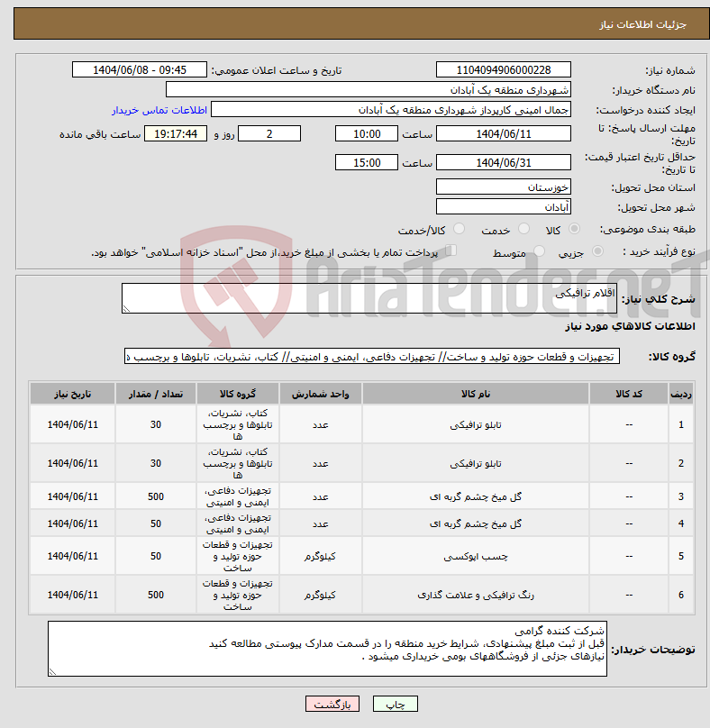Click the delivery city field آبادان
Image resolution: width=710 pixels, height=728 pixels.
[x=504, y=206]
